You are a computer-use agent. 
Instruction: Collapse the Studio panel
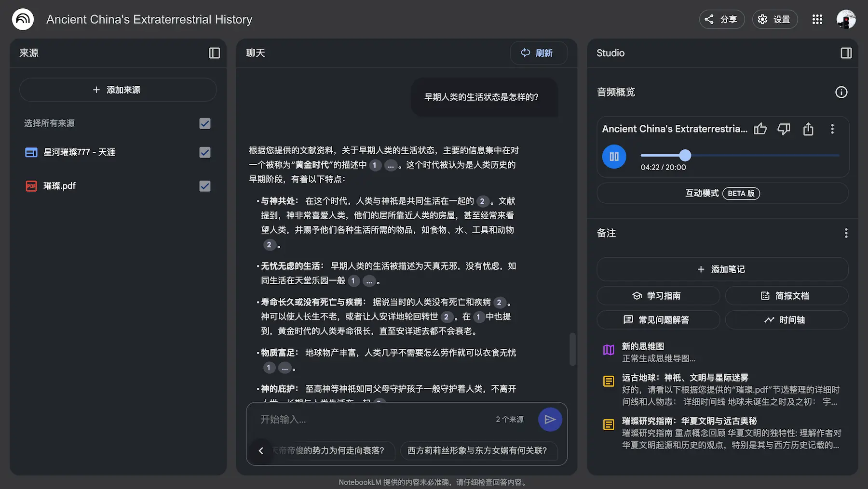click(846, 53)
